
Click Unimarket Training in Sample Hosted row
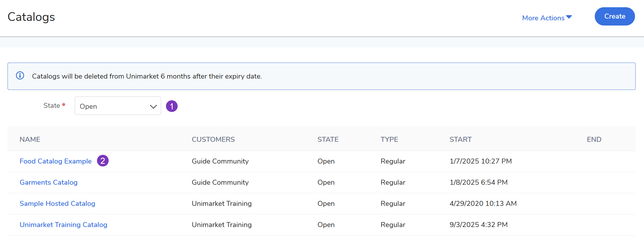(221, 204)
